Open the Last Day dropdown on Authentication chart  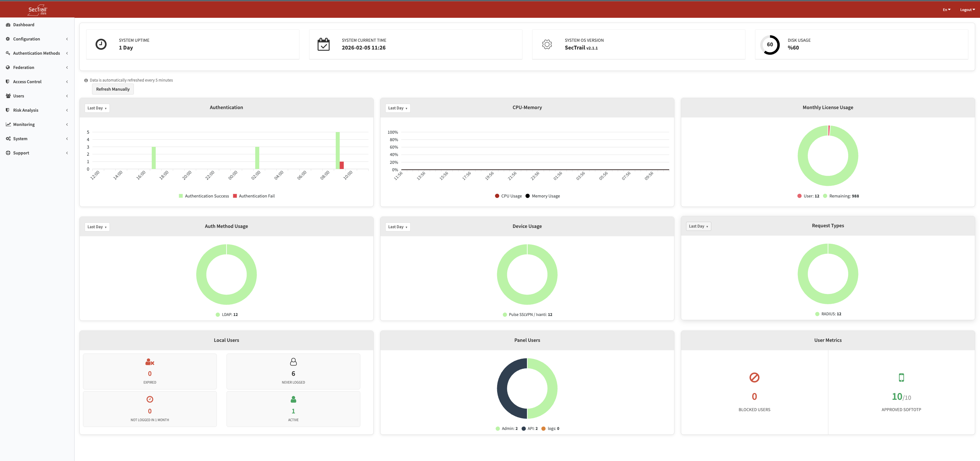coord(97,107)
